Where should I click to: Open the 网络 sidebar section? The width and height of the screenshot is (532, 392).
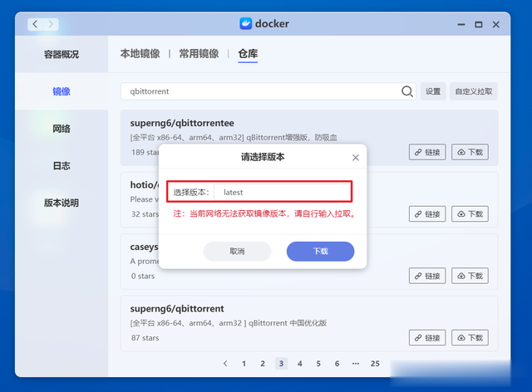point(62,129)
